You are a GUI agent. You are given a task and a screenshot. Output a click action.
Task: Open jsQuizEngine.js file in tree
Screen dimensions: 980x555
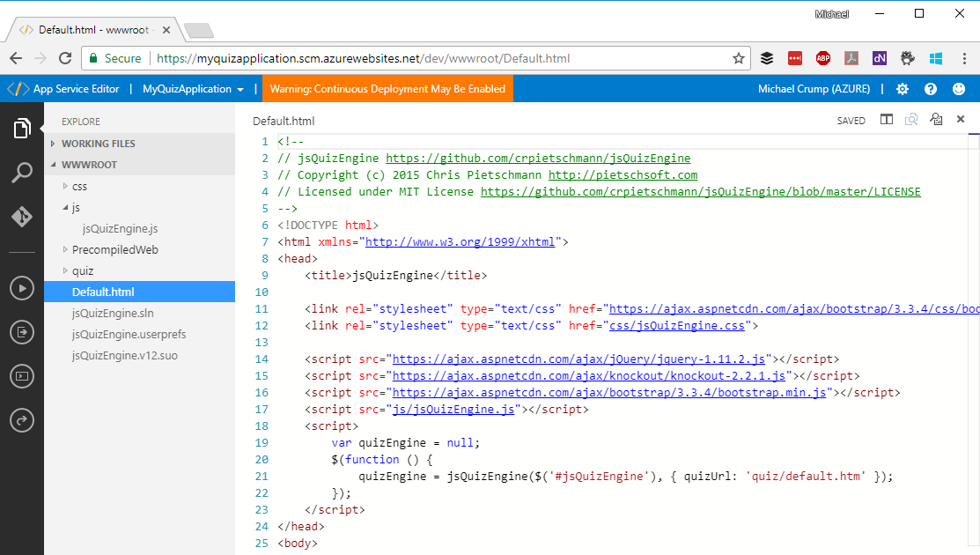tap(120, 229)
